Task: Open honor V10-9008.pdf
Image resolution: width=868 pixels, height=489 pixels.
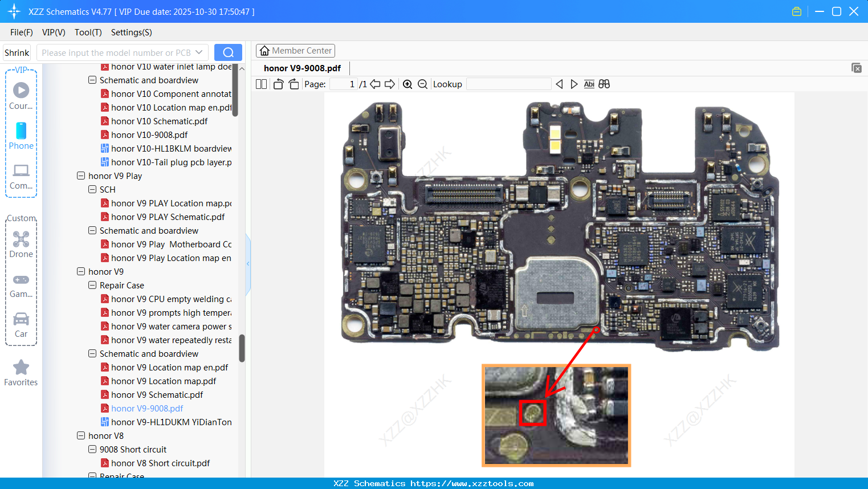Action: point(144,135)
